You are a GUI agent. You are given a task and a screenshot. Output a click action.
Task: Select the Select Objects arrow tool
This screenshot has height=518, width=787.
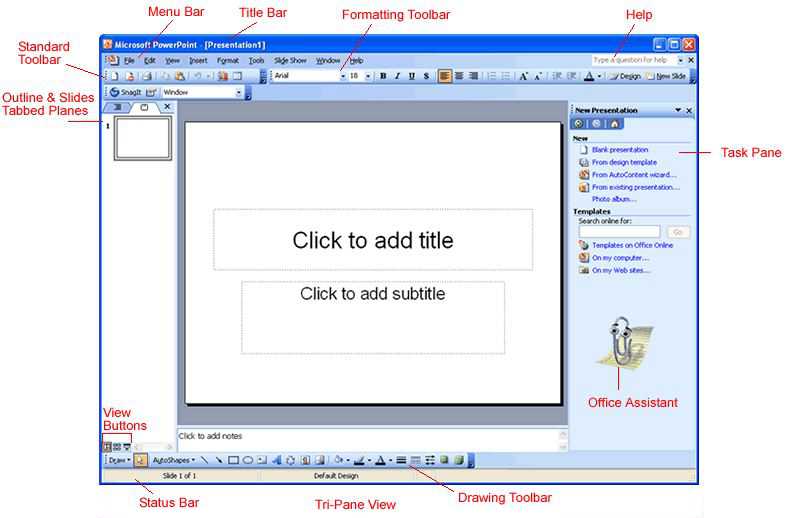[x=141, y=460]
